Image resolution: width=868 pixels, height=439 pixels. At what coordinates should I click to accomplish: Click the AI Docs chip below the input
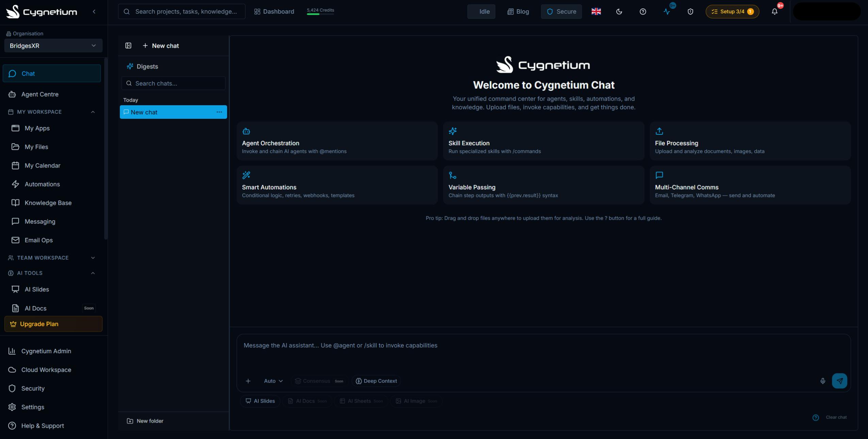pos(307,401)
